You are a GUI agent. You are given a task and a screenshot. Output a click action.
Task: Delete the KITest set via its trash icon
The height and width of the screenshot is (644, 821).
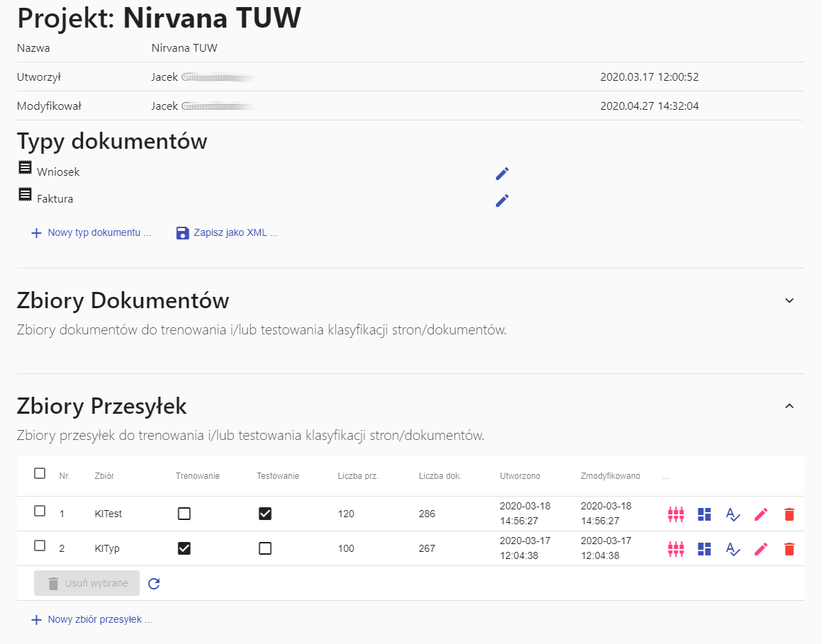789,514
